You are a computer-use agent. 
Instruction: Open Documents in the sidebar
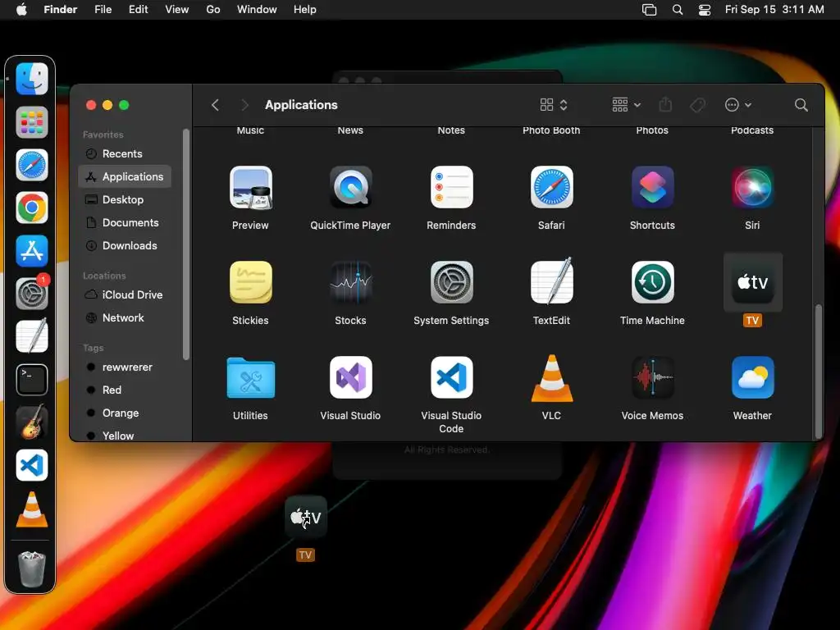point(125,223)
